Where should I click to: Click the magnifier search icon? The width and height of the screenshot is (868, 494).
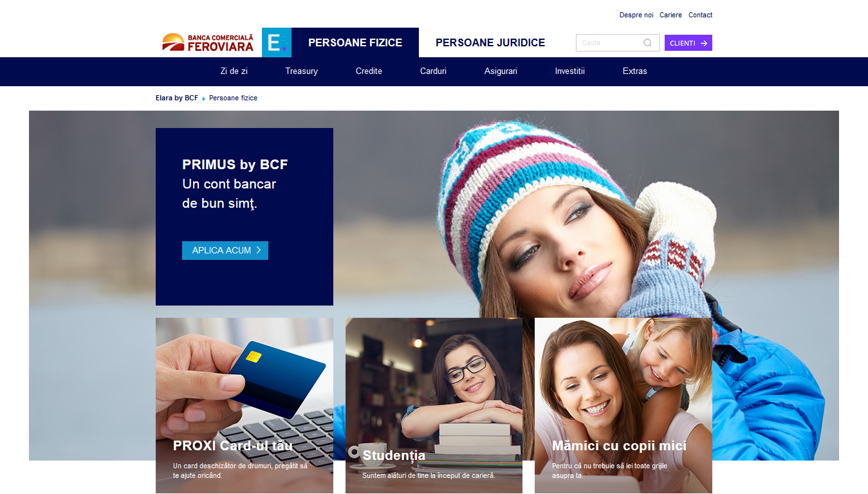click(x=647, y=43)
